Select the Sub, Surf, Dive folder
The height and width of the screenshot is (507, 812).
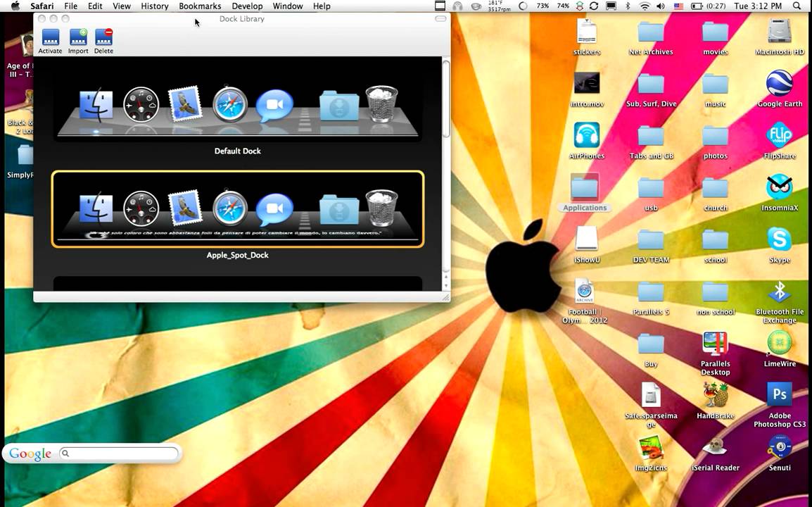[x=651, y=83]
